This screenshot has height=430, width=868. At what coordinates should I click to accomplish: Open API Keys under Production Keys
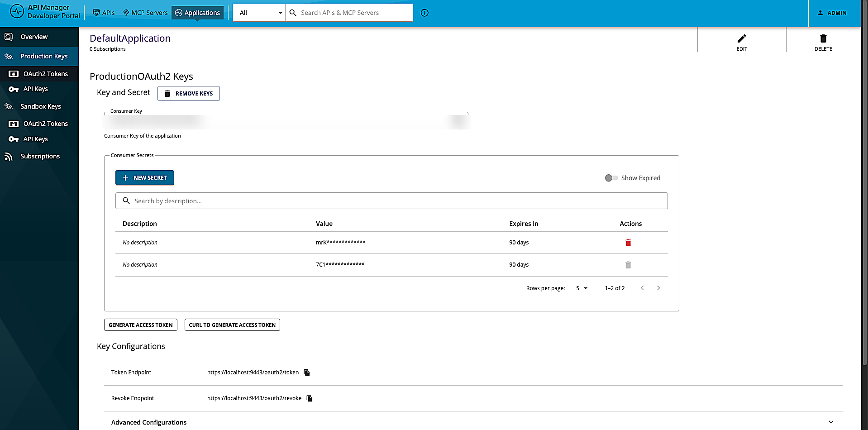point(39,89)
